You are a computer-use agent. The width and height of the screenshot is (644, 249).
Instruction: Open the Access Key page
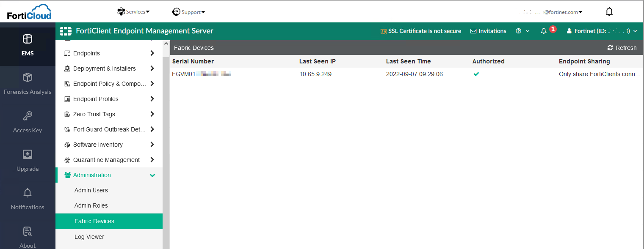tap(27, 122)
